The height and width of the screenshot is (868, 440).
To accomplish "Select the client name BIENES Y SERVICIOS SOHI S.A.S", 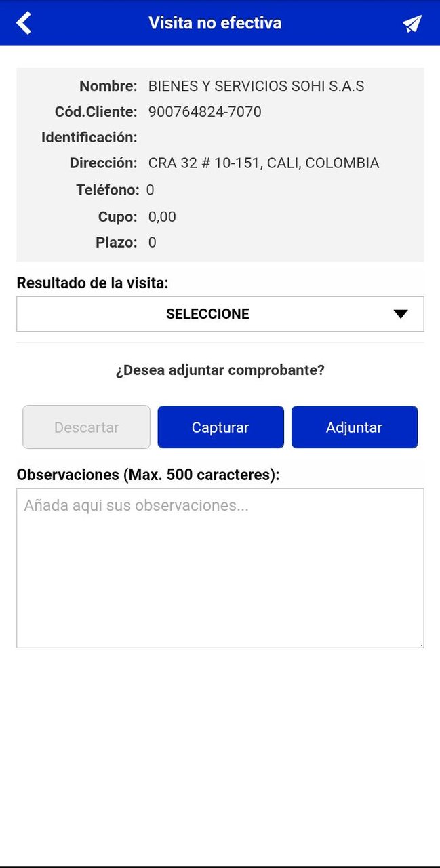I will point(256,86).
